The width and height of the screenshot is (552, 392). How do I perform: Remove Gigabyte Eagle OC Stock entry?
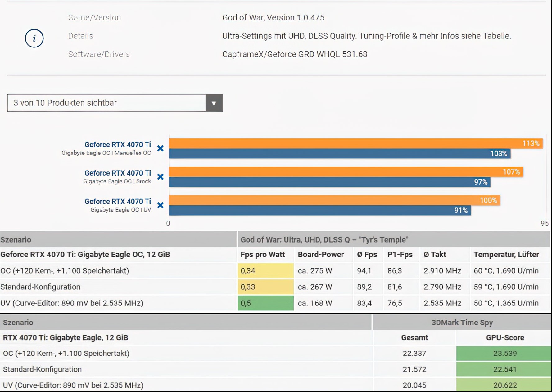pos(160,177)
